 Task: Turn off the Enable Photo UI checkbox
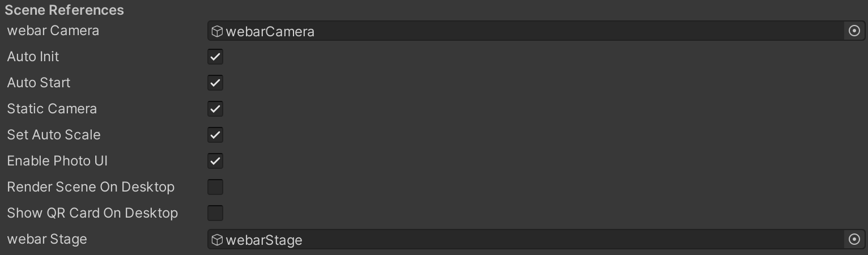click(x=215, y=161)
